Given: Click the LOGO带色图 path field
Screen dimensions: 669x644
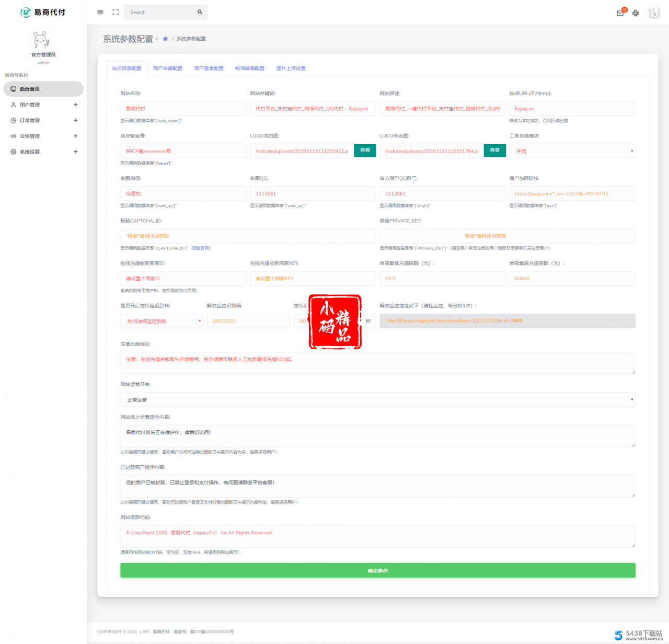Looking at the screenshot, I should (432, 151).
